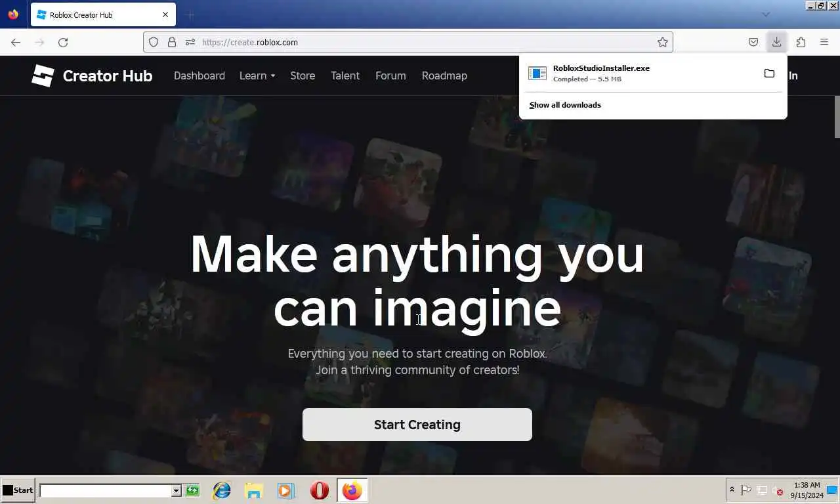Show hidden system tray icons
This screenshot has height=504, width=840.
coord(732,490)
